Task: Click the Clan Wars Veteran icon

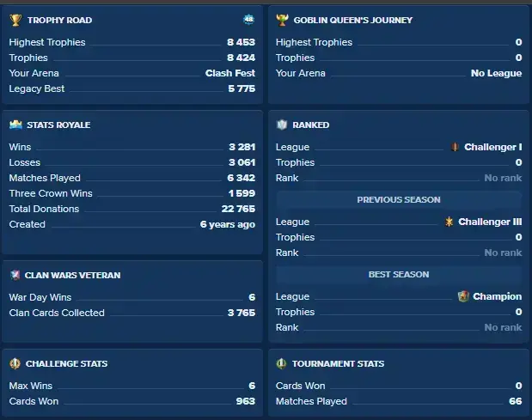Action: pyautogui.click(x=15, y=275)
